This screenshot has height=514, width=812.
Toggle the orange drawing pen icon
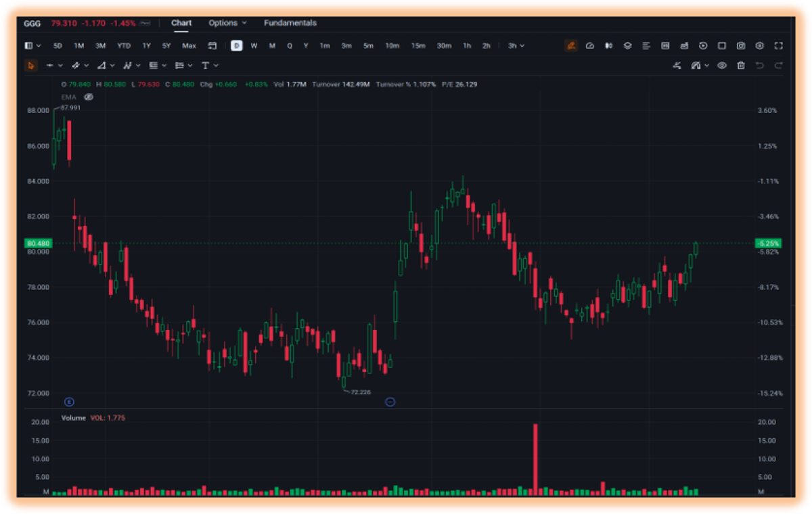point(571,46)
